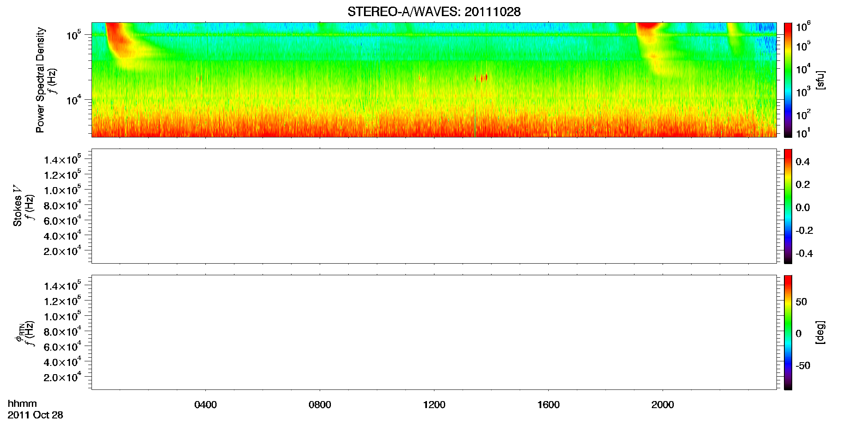The image size is (868, 447).
Task: Click the -50 label on degree colorbar
Action: point(803,365)
